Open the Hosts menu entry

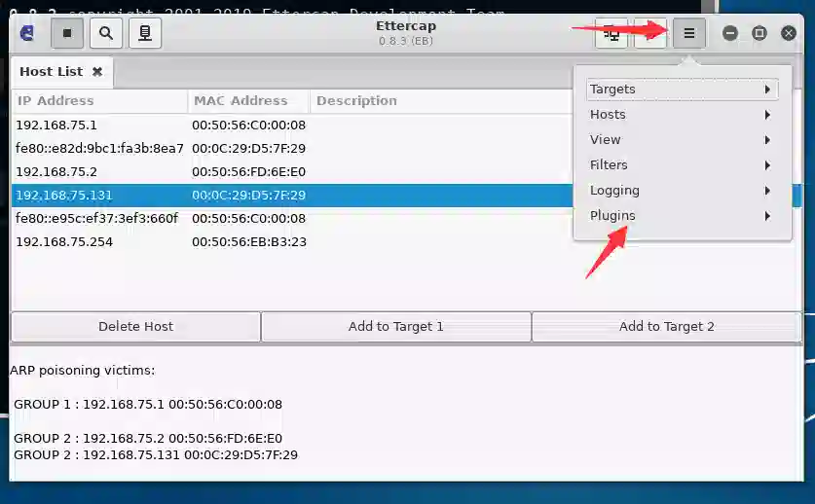click(x=682, y=114)
